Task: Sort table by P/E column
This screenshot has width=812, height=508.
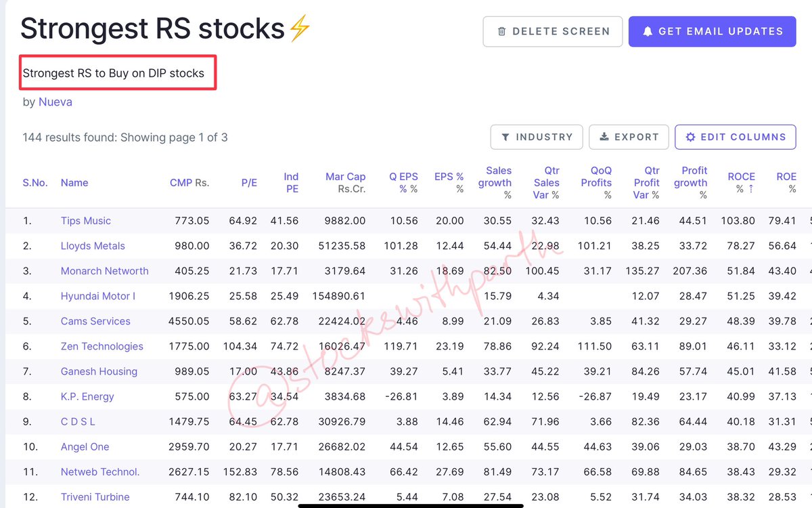Action: click(x=249, y=183)
